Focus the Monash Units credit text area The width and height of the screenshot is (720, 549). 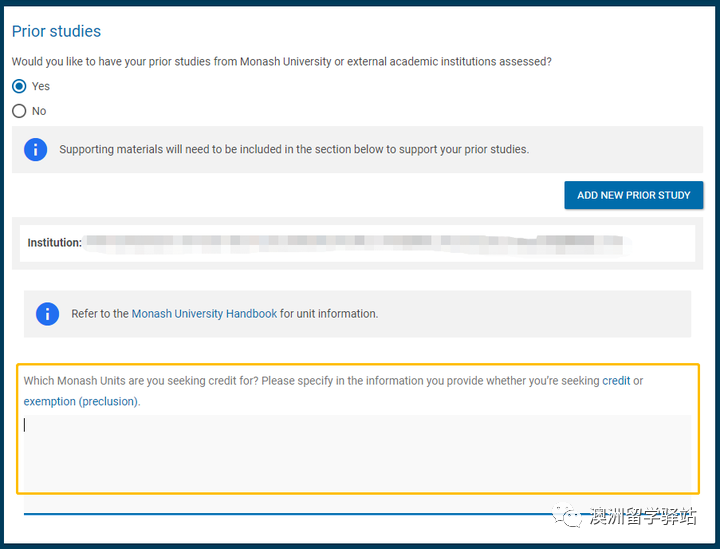click(357, 451)
